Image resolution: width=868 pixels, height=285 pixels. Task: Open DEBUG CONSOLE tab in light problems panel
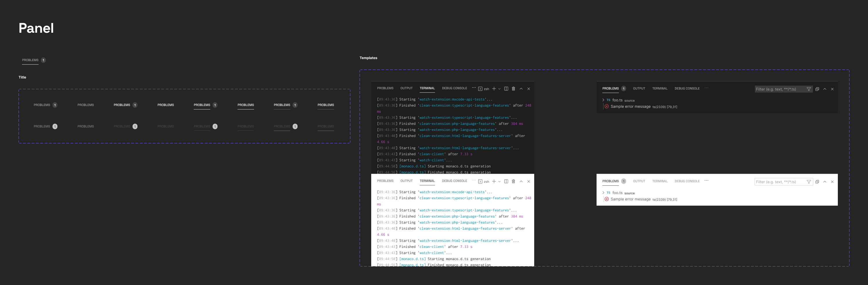687,181
